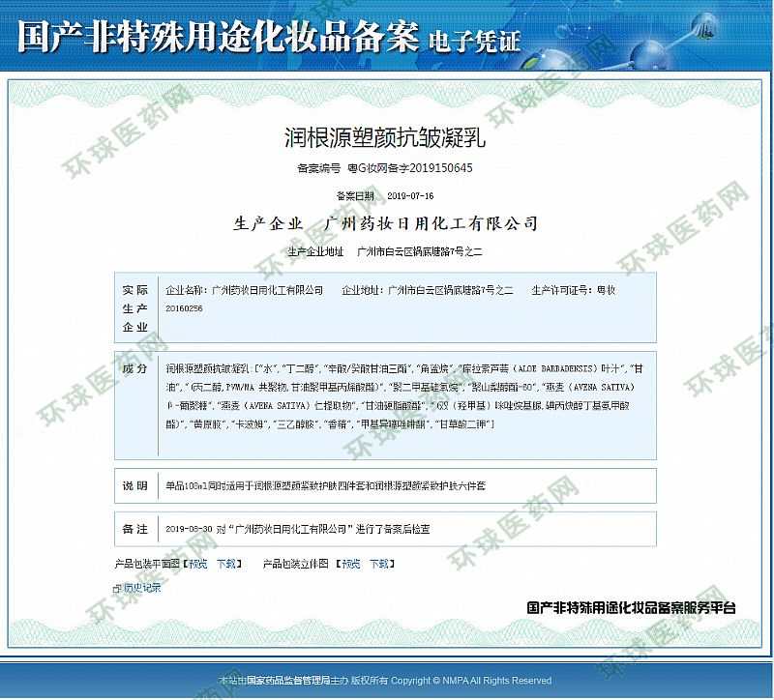Screen dimensions: 774x700
Task: Open the 历史记录 link
Action: coord(140,587)
